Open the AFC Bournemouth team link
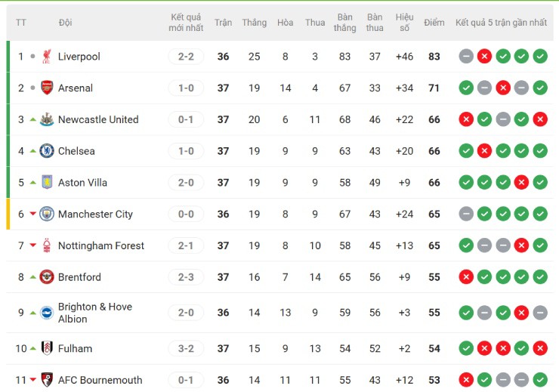The image size is (559, 392). tap(100, 380)
